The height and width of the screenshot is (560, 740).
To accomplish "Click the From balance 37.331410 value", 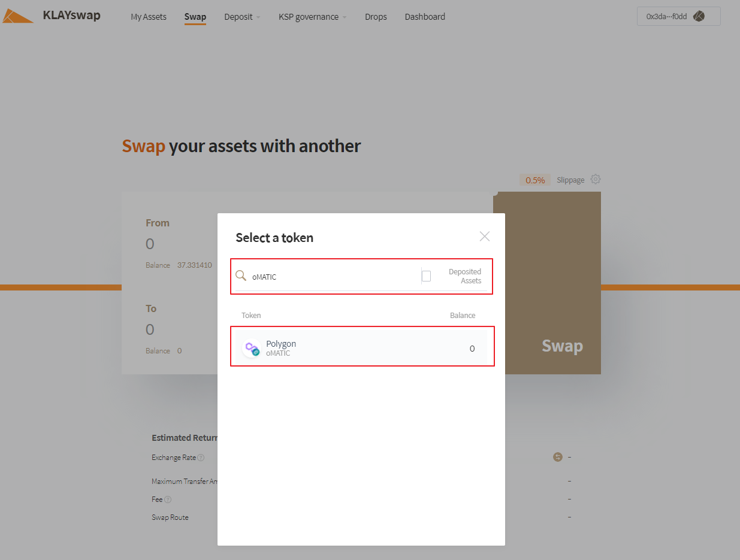I will pyautogui.click(x=194, y=265).
